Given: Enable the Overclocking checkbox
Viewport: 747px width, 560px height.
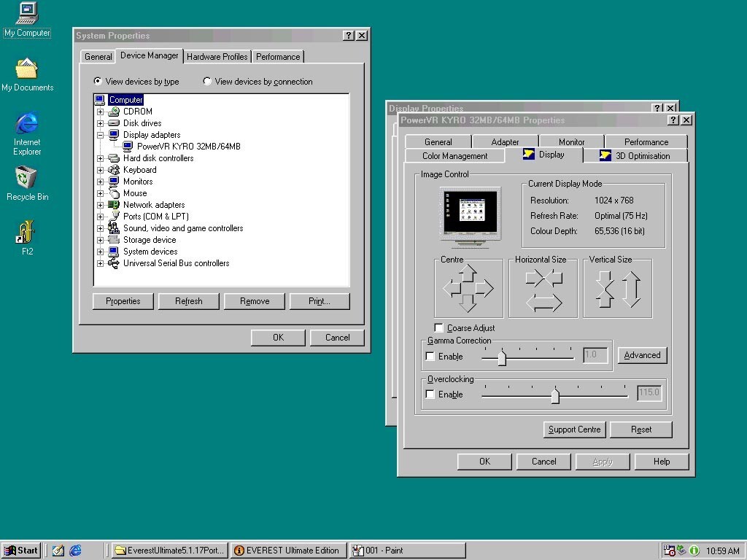Looking at the screenshot, I should [x=430, y=394].
